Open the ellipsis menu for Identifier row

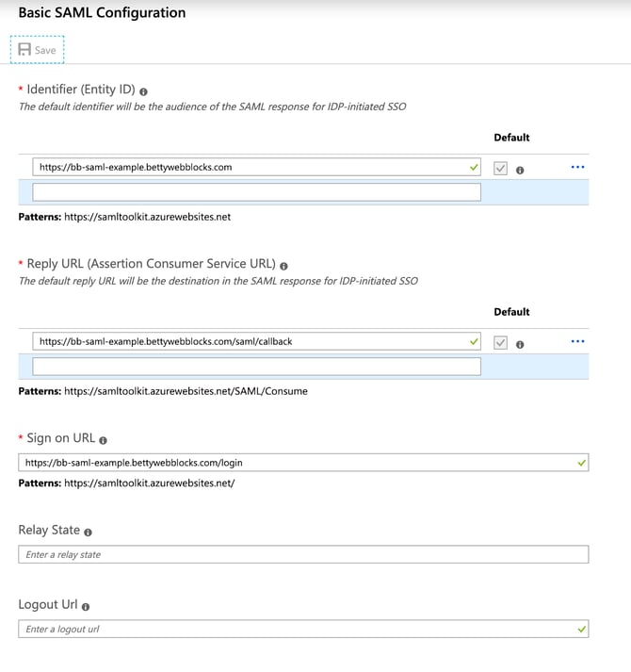pyautogui.click(x=577, y=167)
